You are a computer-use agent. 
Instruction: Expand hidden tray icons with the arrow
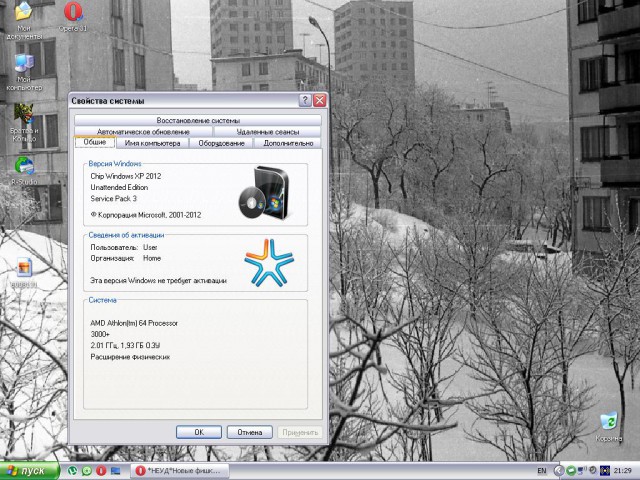559,471
